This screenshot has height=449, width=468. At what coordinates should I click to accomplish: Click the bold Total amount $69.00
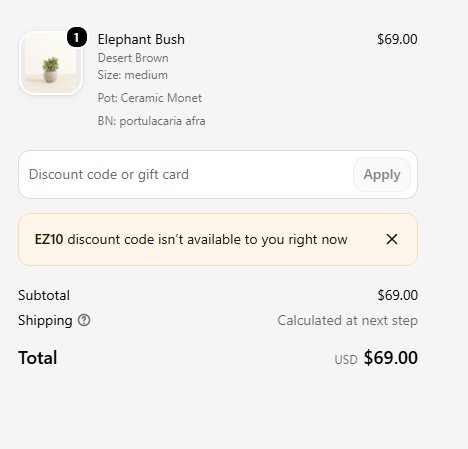coord(391,358)
